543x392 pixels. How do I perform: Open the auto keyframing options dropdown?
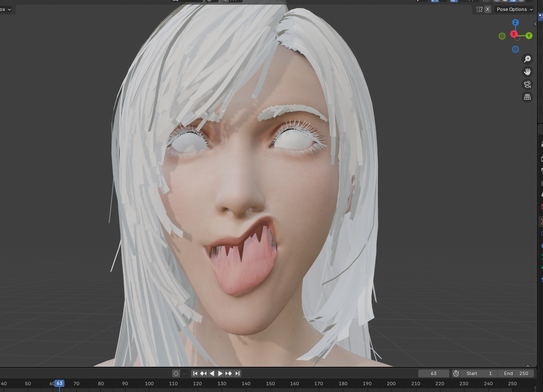point(184,373)
